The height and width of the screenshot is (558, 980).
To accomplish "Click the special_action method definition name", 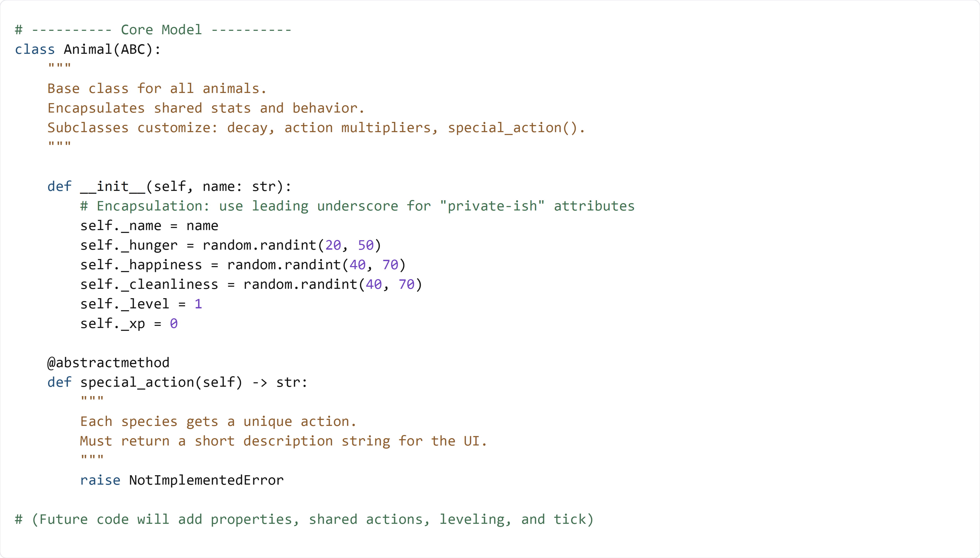I will tap(137, 383).
